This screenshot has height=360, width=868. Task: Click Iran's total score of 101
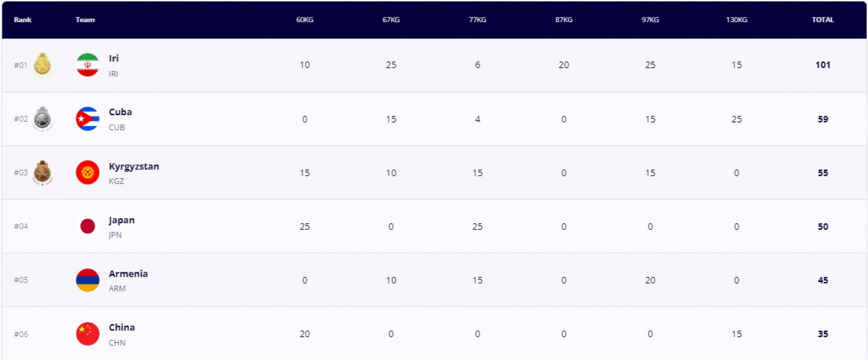[823, 65]
